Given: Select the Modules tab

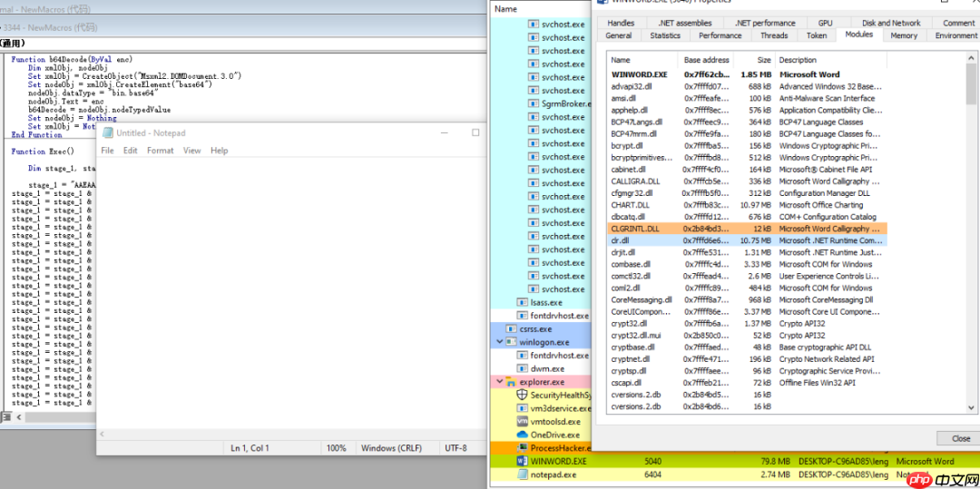Looking at the screenshot, I should 858,34.
